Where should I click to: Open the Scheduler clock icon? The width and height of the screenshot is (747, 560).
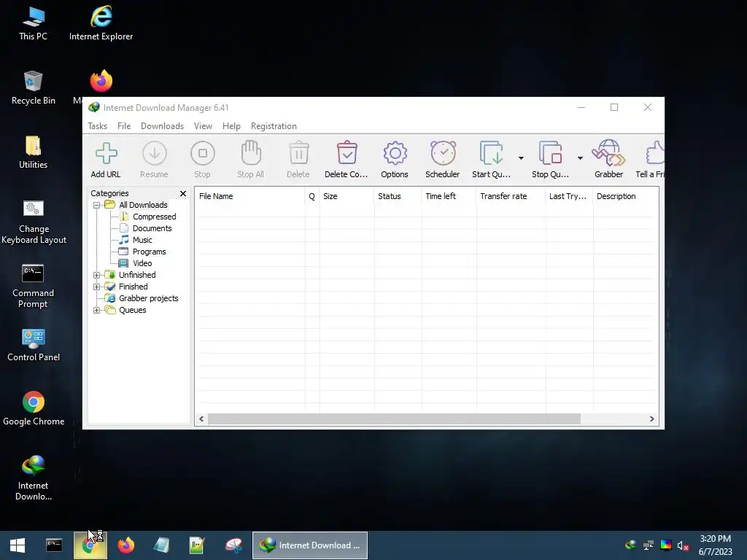point(443,160)
